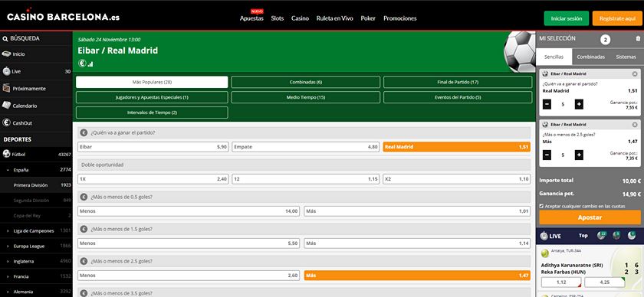Click the CashOut euro icon in sidebar
The image size is (644, 297).
[x=6, y=122]
